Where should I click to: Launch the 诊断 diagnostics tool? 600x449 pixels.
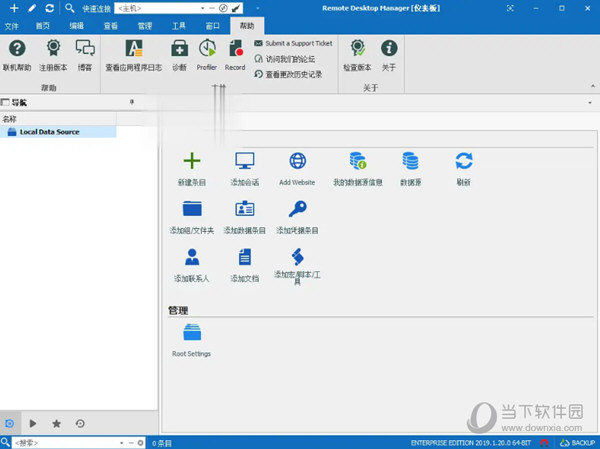click(179, 48)
